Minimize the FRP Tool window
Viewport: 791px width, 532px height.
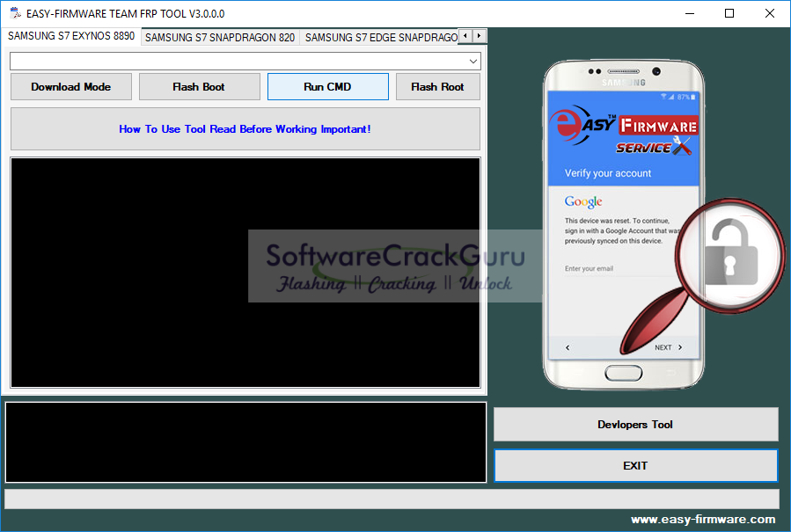coord(690,13)
